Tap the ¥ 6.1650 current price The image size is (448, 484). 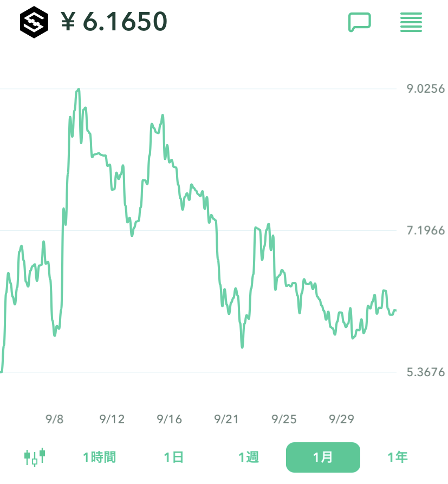[x=114, y=22]
